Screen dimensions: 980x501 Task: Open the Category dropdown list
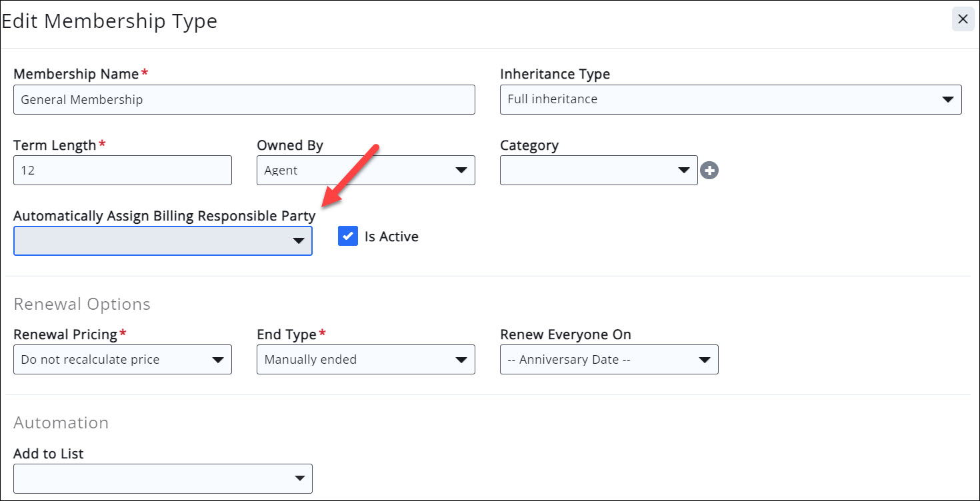click(598, 171)
